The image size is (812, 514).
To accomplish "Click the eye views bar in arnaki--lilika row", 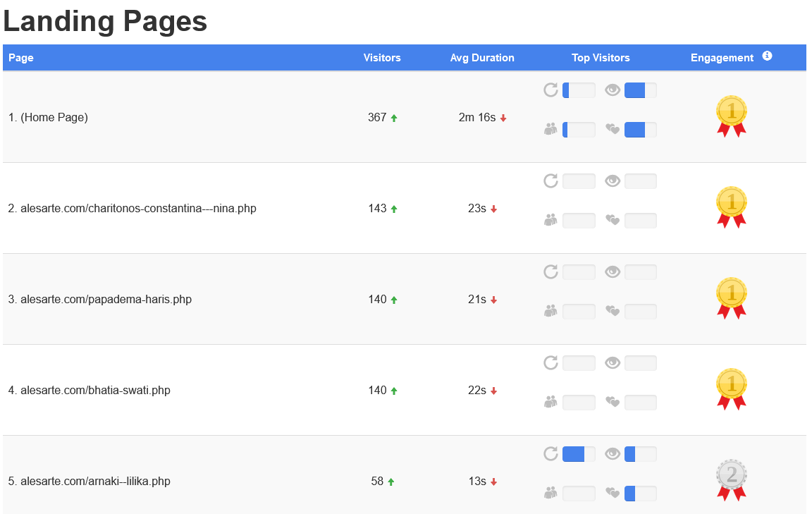I will click(641, 454).
